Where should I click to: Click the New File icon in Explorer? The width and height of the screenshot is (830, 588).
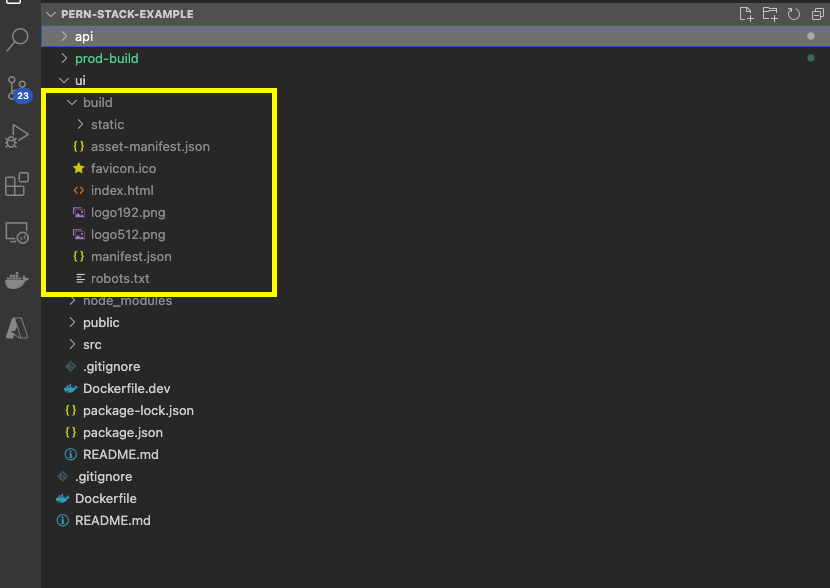[x=745, y=14]
